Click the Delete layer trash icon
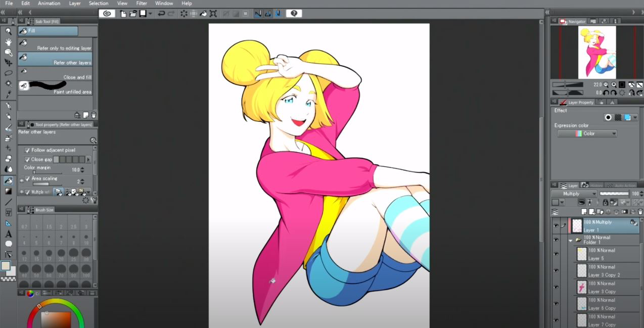The image size is (644, 328). point(639,212)
